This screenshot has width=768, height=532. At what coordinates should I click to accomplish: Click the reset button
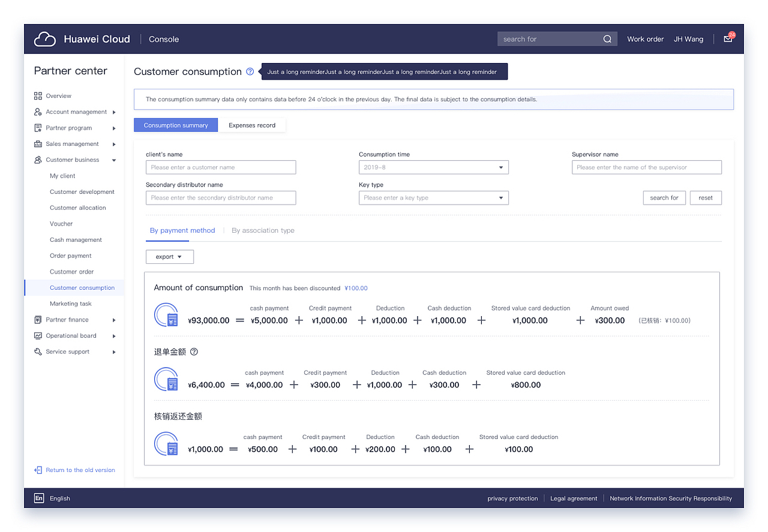[x=706, y=198]
